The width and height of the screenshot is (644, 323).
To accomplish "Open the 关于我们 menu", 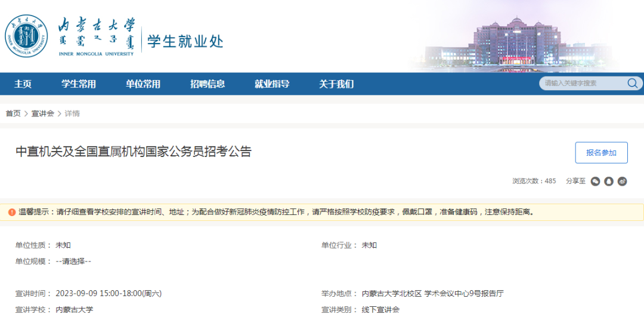I will (x=336, y=84).
